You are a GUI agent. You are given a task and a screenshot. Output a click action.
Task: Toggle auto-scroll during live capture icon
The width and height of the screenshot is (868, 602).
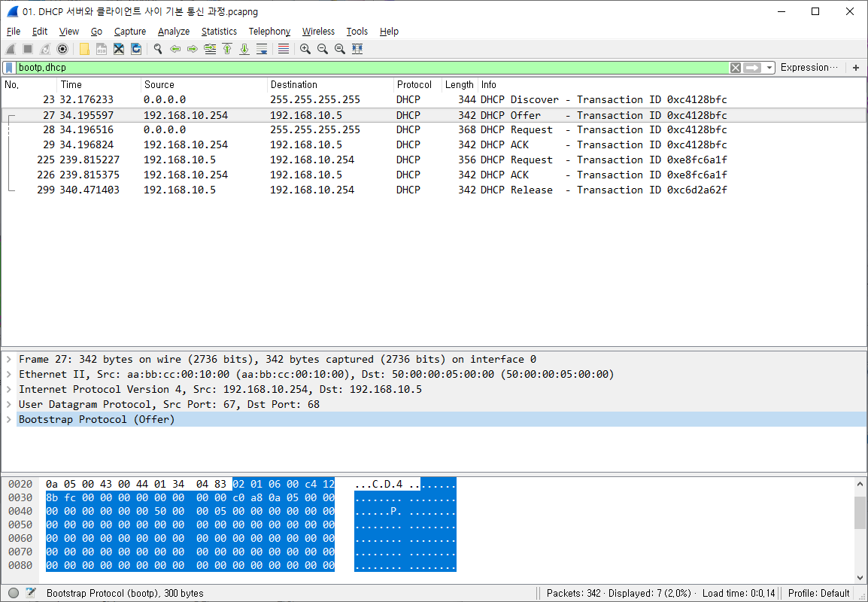(262, 50)
